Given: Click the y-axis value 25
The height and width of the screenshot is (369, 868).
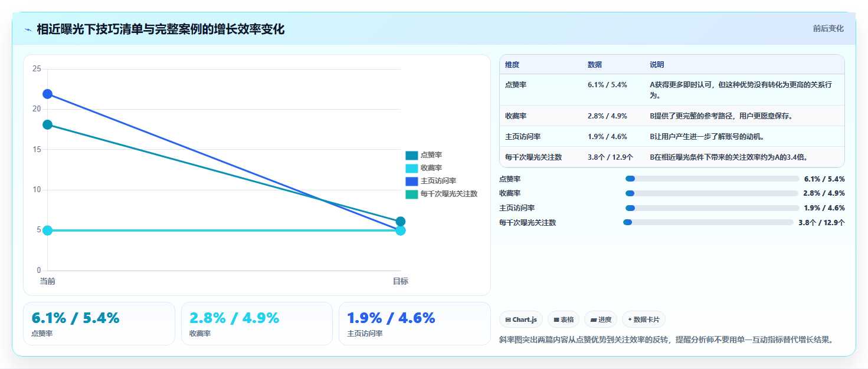Looking at the screenshot, I should (x=37, y=69).
